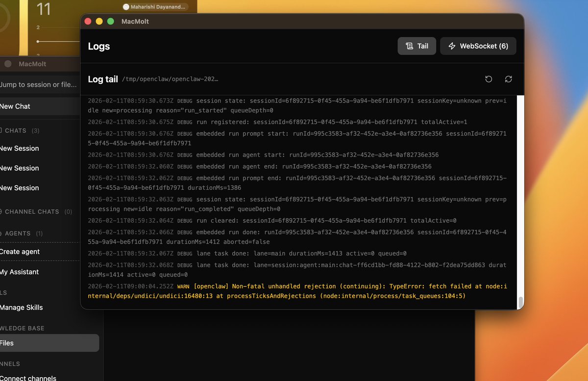The image size is (588, 381).
Task: Click the session state log line with reason="run_completed"
Action: (297, 204)
